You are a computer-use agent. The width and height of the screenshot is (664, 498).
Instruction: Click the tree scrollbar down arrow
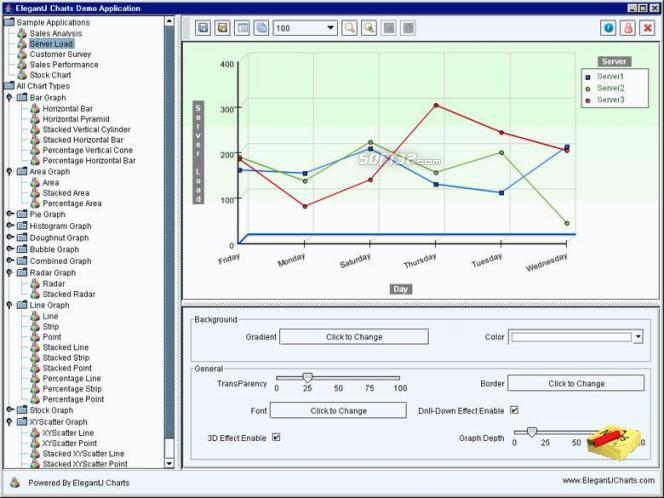tap(169, 463)
